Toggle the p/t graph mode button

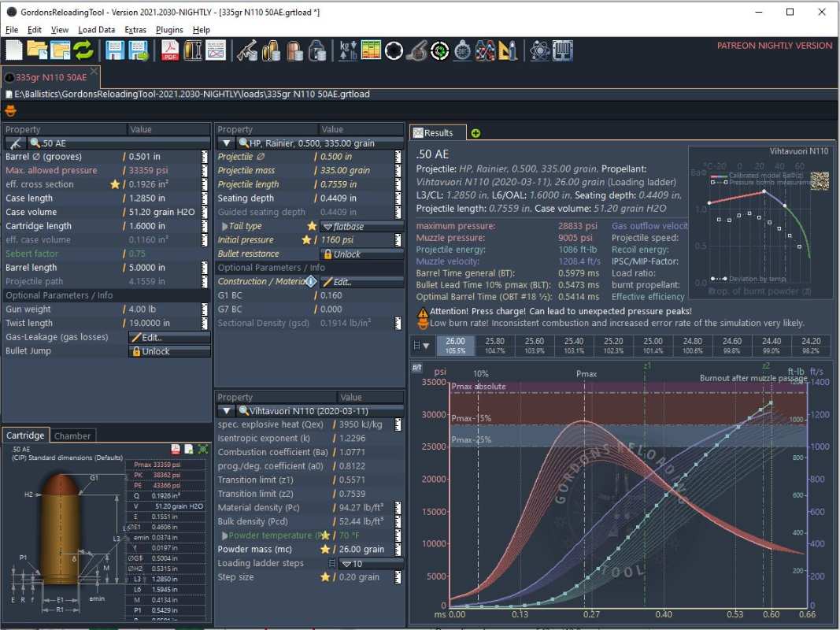coord(416,368)
